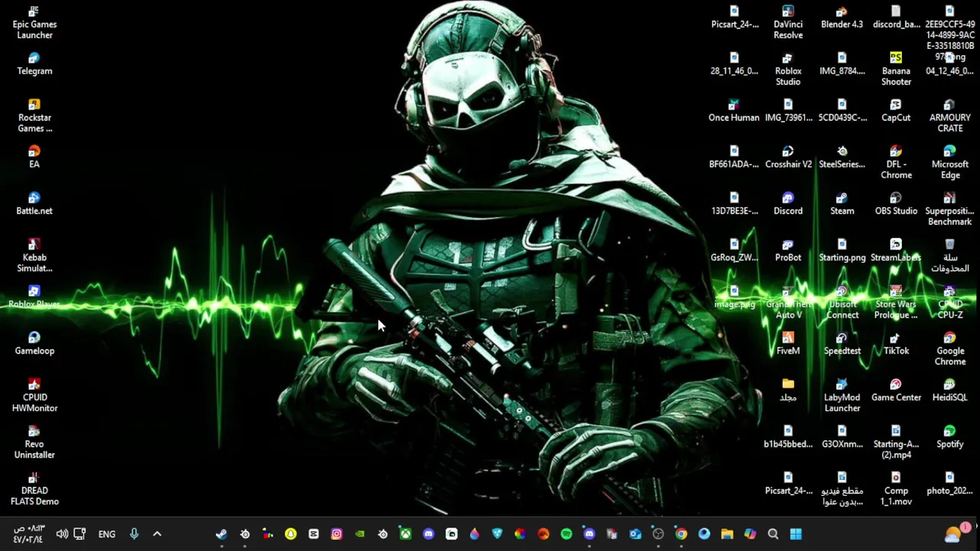Viewport: 980px width, 551px height.
Task: Select the Starting.png file on desktop
Action: pyautogui.click(x=842, y=251)
